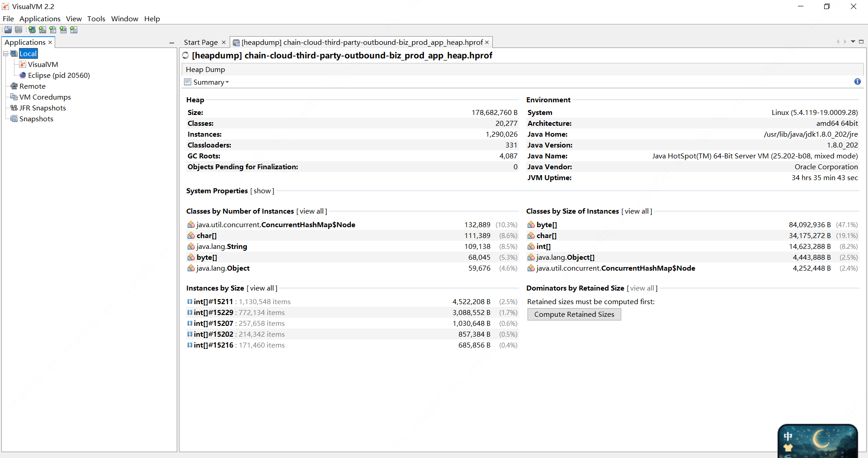Open the Tools menu
Screen dimensions: 868x458
(x=96, y=19)
